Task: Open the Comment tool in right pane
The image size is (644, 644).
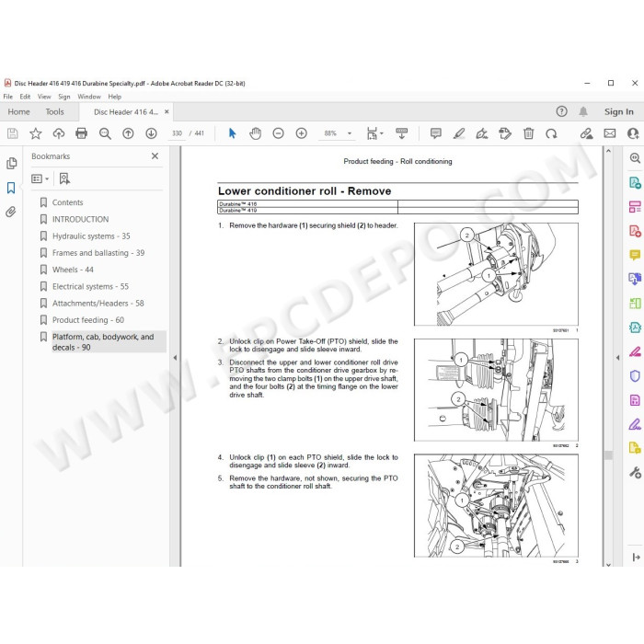Action: (x=635, y=255)
